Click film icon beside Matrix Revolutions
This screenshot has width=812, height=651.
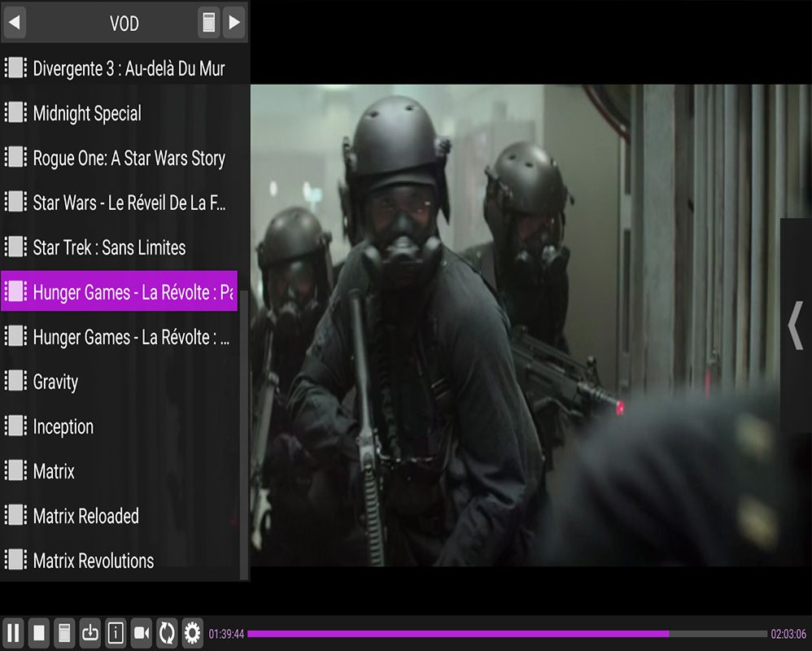tap(15, 560)
